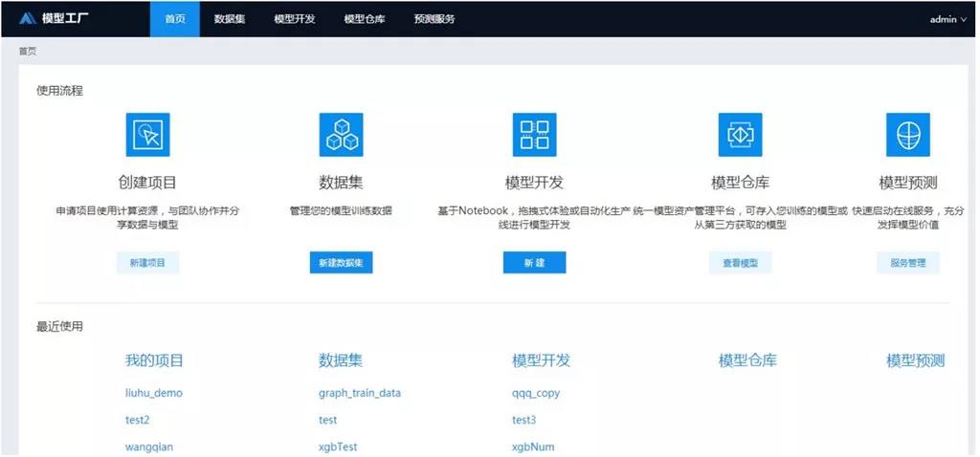This screenshot has width=980, height=457.
Task: Click the 模型工厂 logo icon
Action: pos(27,18)
